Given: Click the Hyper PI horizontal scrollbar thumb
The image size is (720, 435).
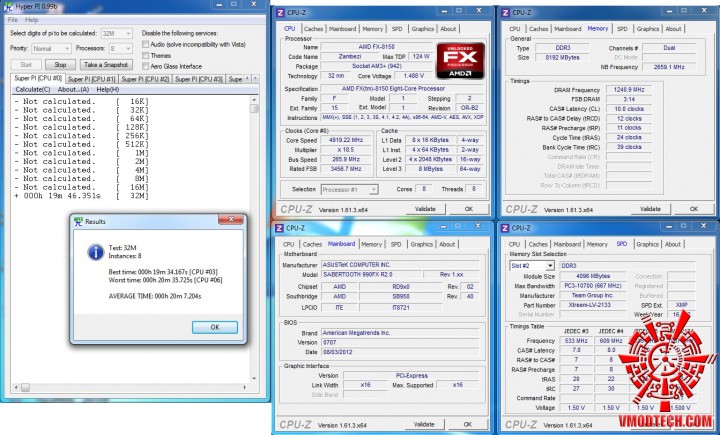Looking at the screenshot, I should pos(25,388).
